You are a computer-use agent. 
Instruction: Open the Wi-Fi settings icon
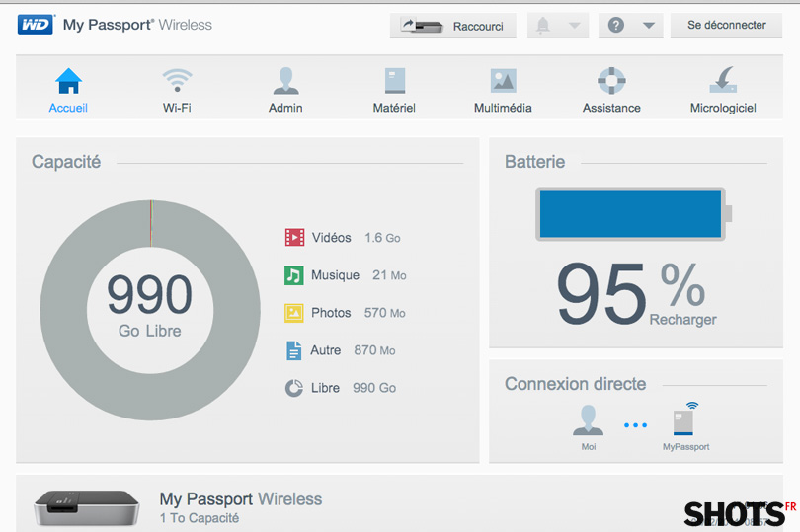[177, 81]
